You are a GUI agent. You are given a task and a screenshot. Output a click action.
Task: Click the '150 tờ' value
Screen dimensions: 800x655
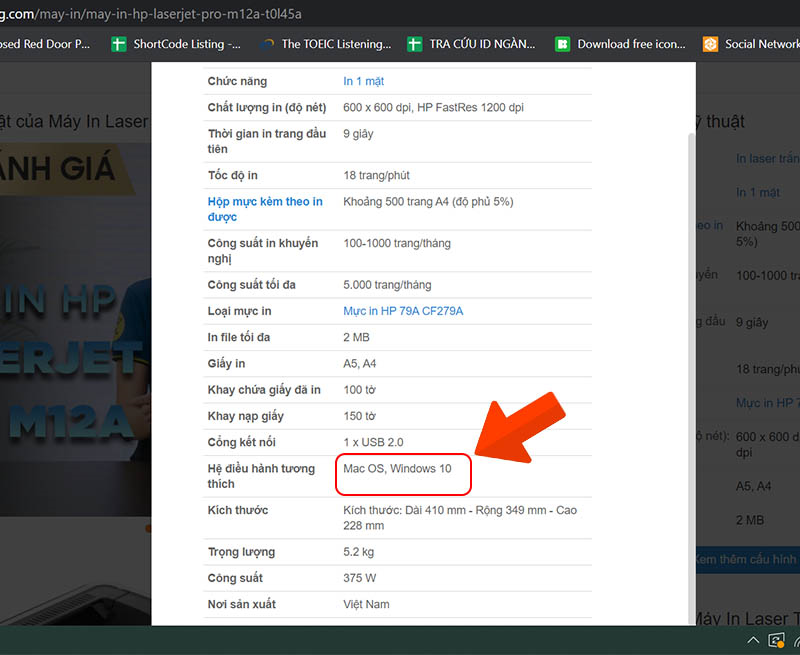click(359, 416)
